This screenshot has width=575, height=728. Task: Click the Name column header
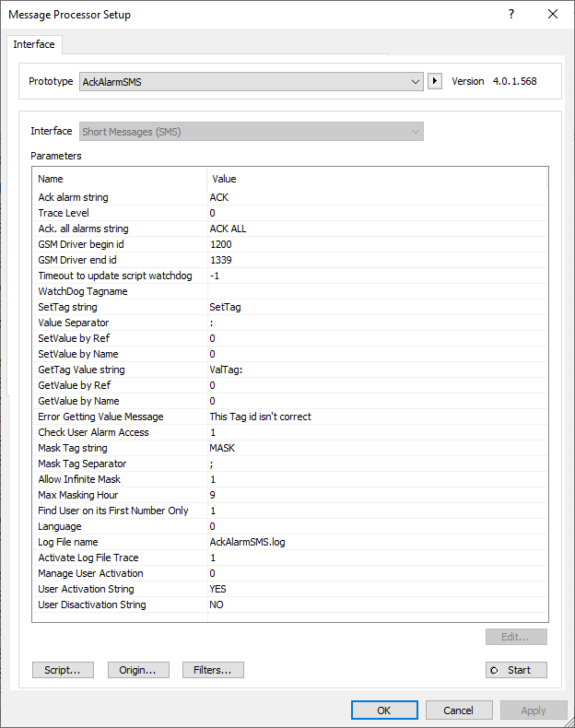[x=120, y=179]
